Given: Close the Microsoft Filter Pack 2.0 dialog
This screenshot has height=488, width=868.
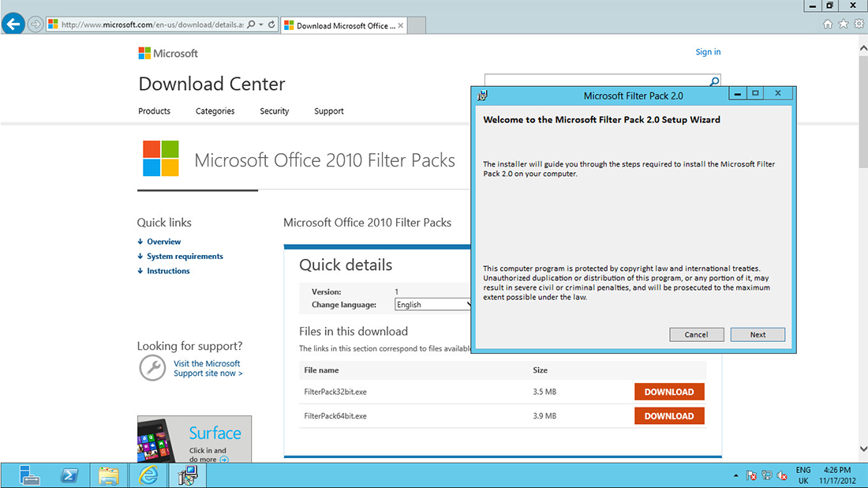Looking at the screenshot, I should (x=778, y=94).
